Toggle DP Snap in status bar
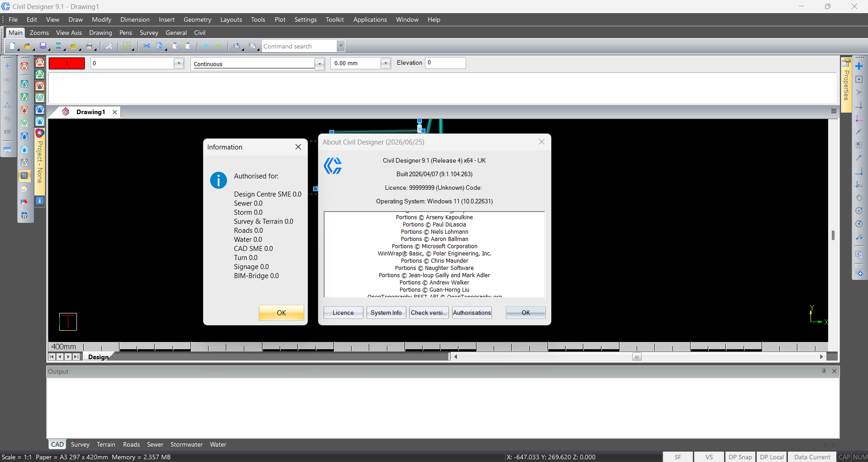Viewport: 868px width, 462px height. pyautogui.click(x=740, y=457)
